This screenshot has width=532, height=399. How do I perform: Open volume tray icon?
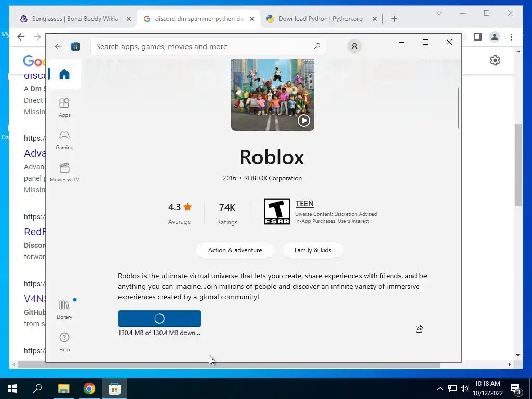click(464, 389)
